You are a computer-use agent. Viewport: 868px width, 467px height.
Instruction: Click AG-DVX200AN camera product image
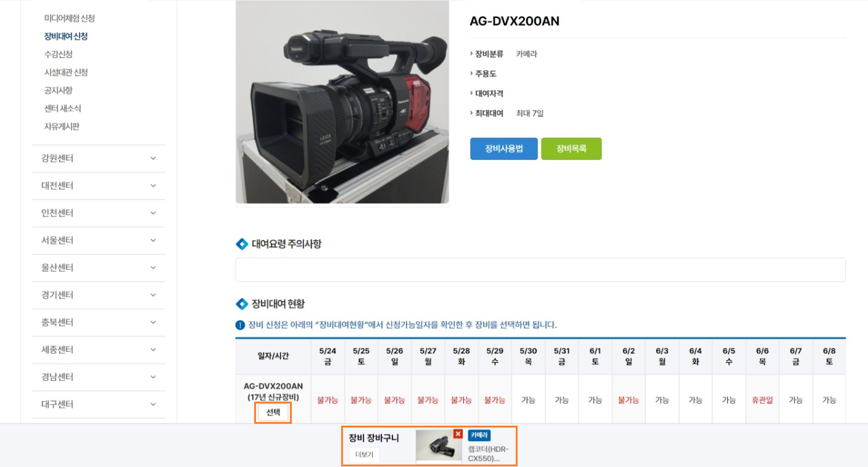coord(342,102)
